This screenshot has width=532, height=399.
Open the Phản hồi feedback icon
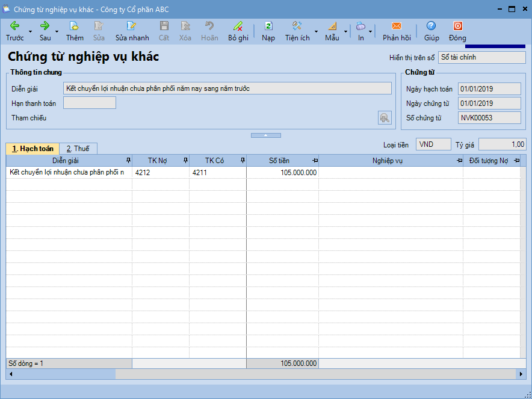coord(397,26)
